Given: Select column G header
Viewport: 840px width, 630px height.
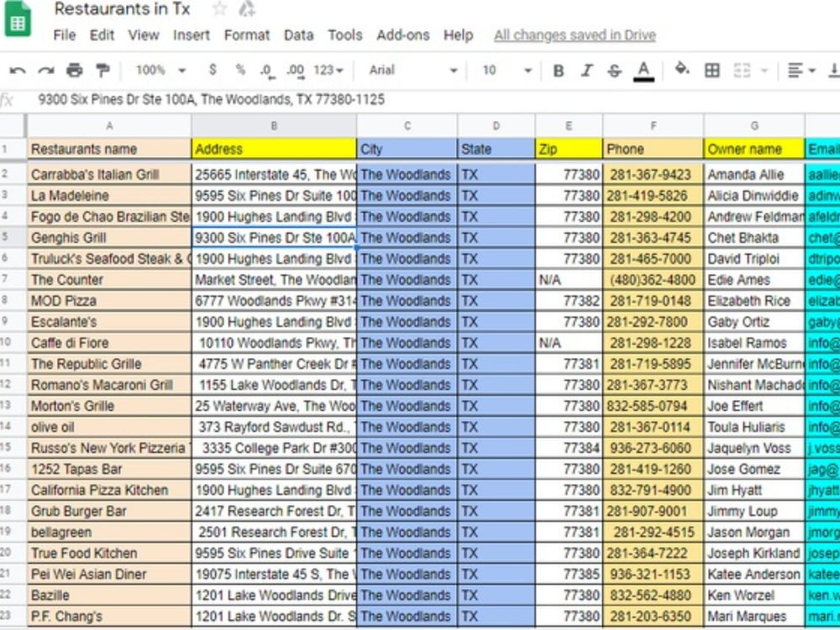Looking at the screenshot, I should coord(754,126).
